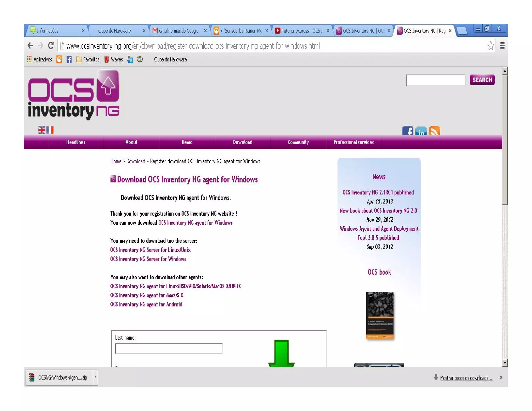Image resolution: width=532 pixels, height=411 pixels.
Task: Open the Download navigation menu
Action: (242, 142)
